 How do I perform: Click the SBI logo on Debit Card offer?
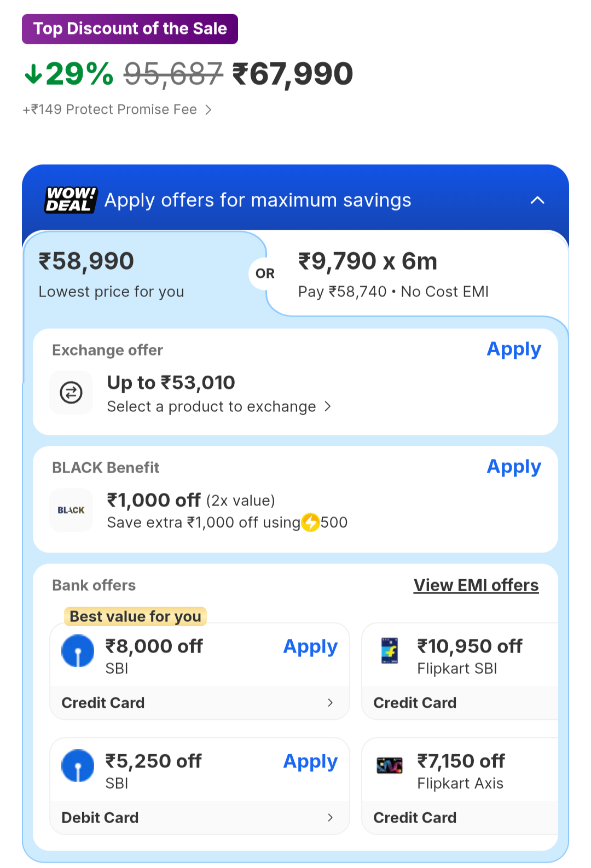pyautogui.click(x=78, y=766)
